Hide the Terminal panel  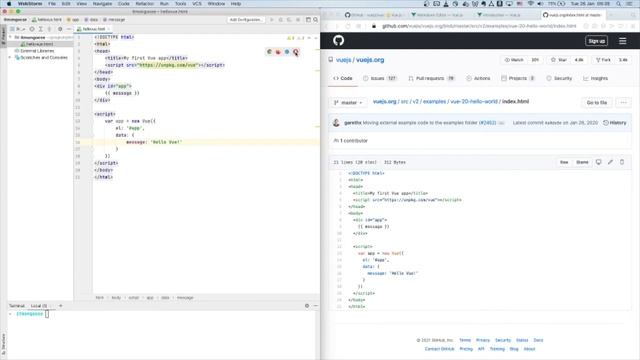pyautogui.click(x=316, y=306)
